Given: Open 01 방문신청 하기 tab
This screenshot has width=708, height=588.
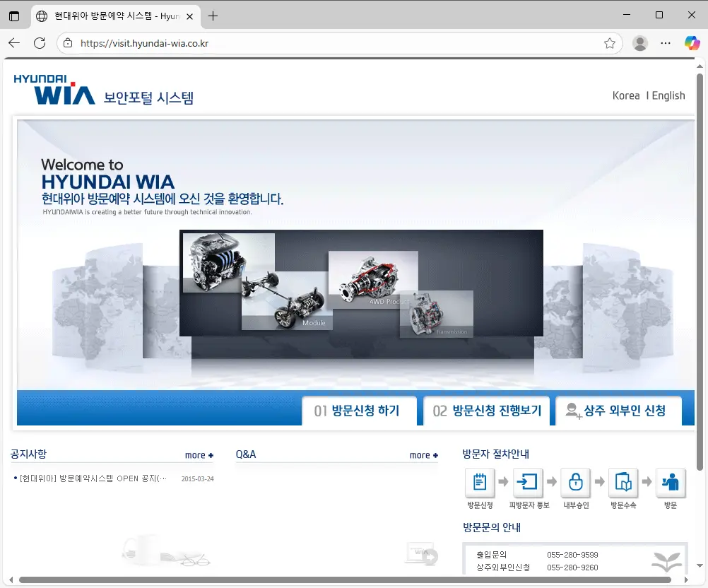Looking at the screenshot, I should [x=358, y=411].
